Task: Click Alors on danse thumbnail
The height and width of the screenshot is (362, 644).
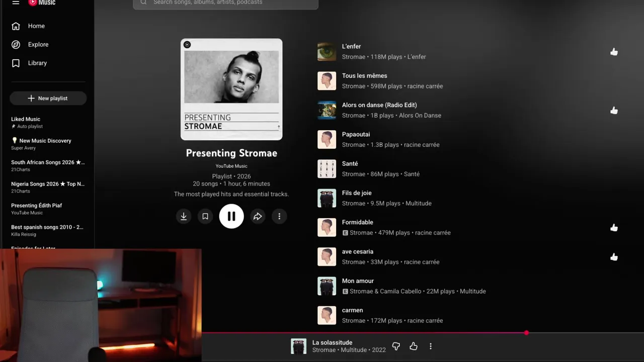Action: pos(327,110)
